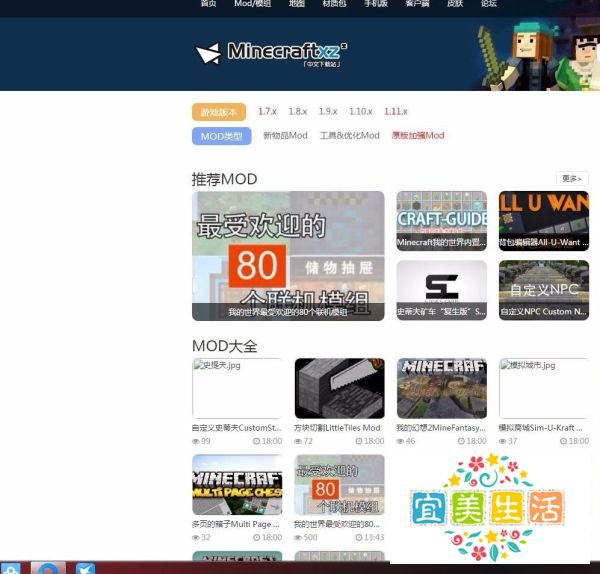Open the 我的幻想2MineFantasy... title link
This screenshot has width=600, height=574.
[441, 428]
